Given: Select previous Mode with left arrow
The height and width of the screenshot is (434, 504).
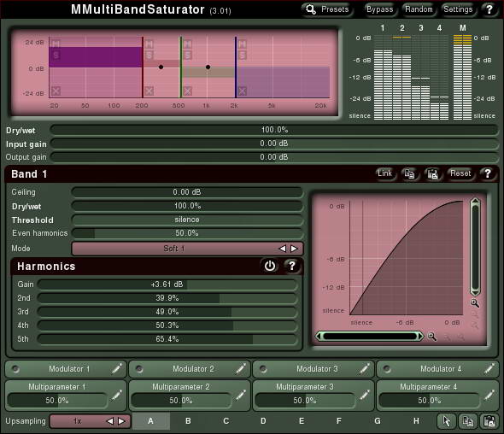Looking at the screenshot, I should [282, 249].
